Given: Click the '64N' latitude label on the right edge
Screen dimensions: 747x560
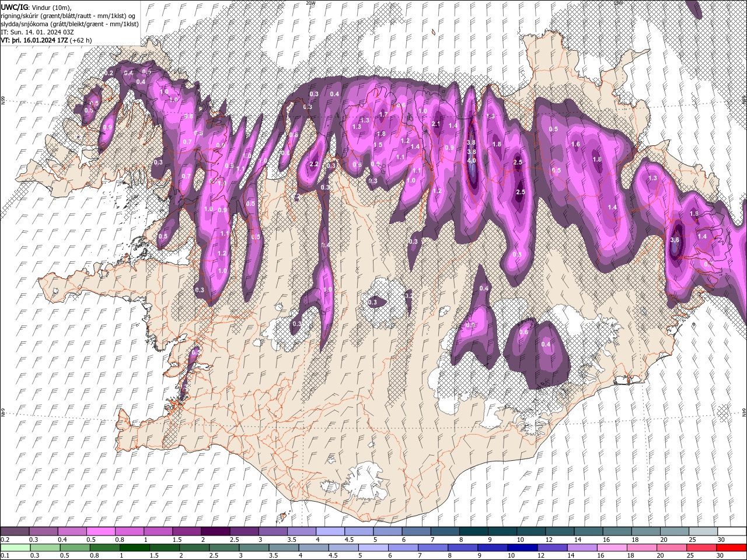Looking at the screenshot, I should click(x=744, y=412).
